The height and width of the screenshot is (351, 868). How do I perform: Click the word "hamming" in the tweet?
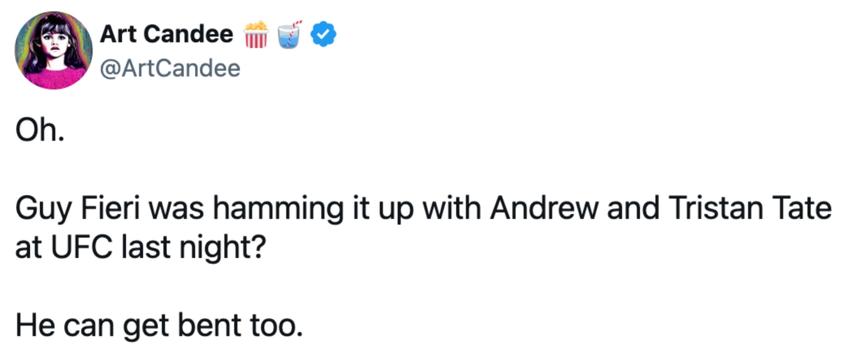click(x=278, y=209)
